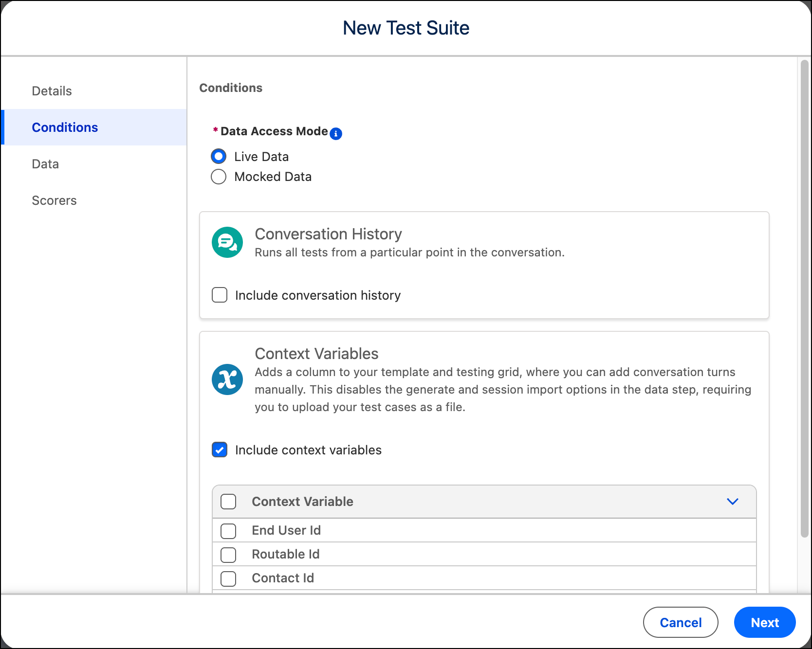Click the Cancel button
812x649 pixels.
coord(681,622)
